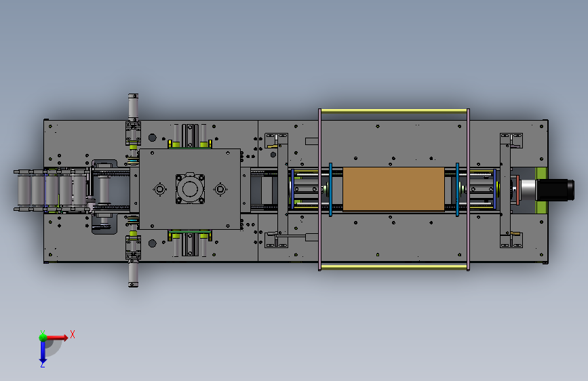The height and width of the screenshot is (381, 588).
Task: Pick the cylinder protruding below the base plate
Action: [x=133, y=275]
